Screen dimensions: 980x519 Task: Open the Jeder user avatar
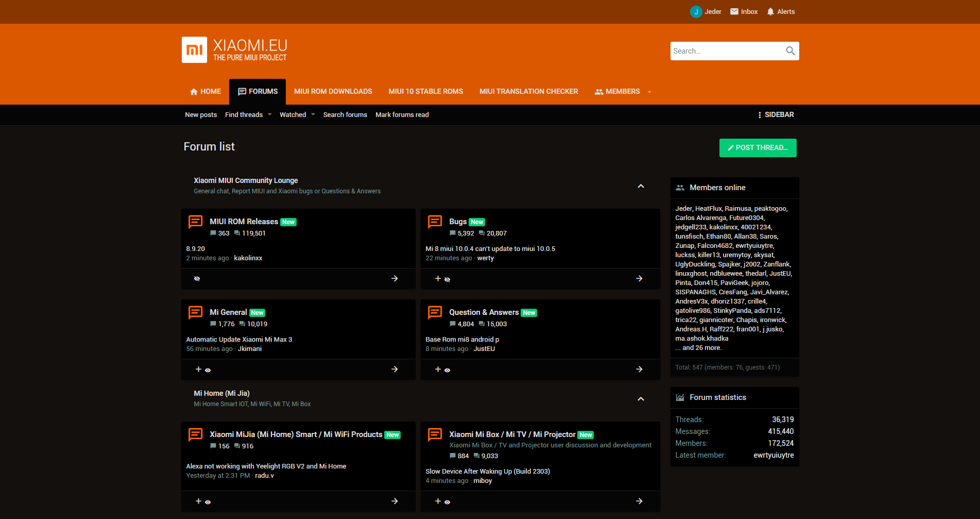click(x=696, y=11)
